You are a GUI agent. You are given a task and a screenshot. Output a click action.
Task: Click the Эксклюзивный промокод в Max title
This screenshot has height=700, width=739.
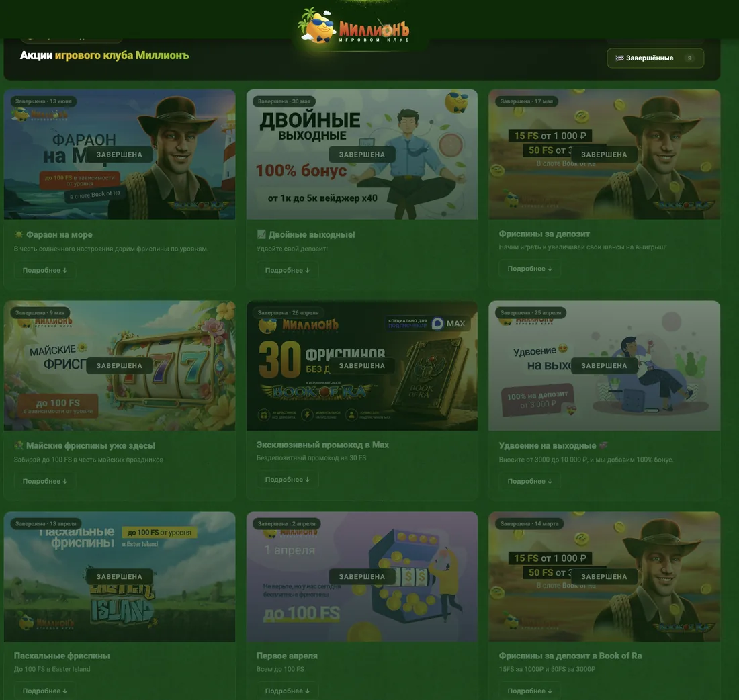click(322, 445)
